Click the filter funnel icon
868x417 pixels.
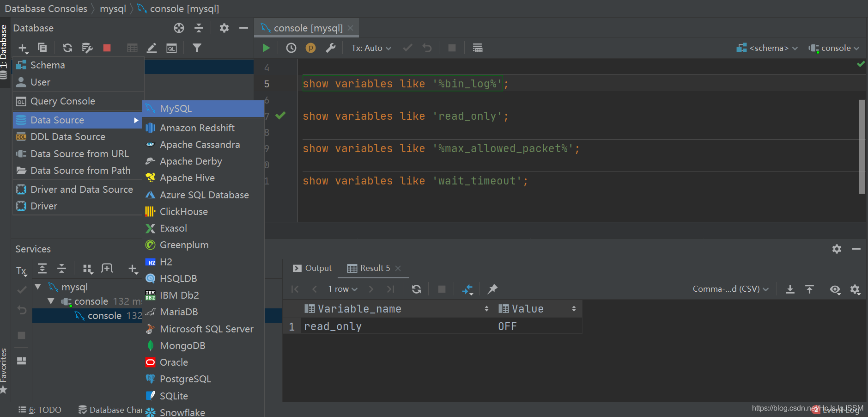point(197,48)
